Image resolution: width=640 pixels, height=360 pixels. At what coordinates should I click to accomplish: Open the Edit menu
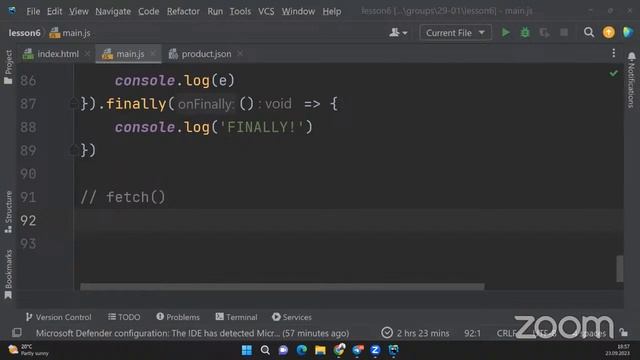(54, 11)
